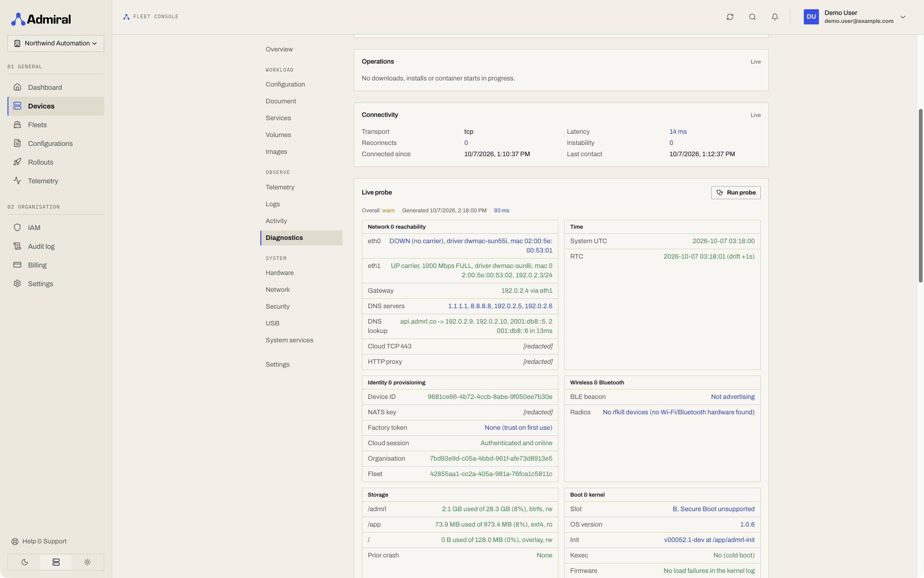
Task: Click the Telemetry pulse icon in main sidebar
Action: coord(17,181)
